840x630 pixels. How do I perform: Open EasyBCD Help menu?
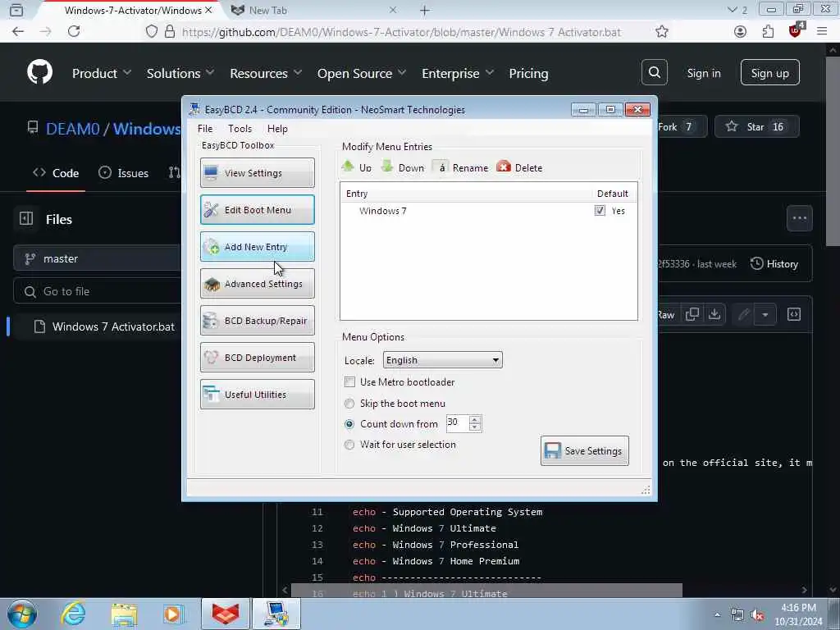277,129
